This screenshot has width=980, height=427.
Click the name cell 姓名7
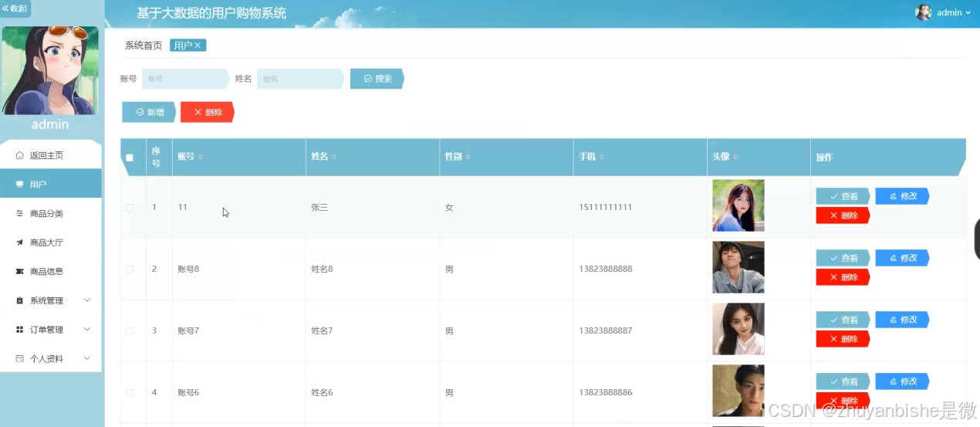322,330
